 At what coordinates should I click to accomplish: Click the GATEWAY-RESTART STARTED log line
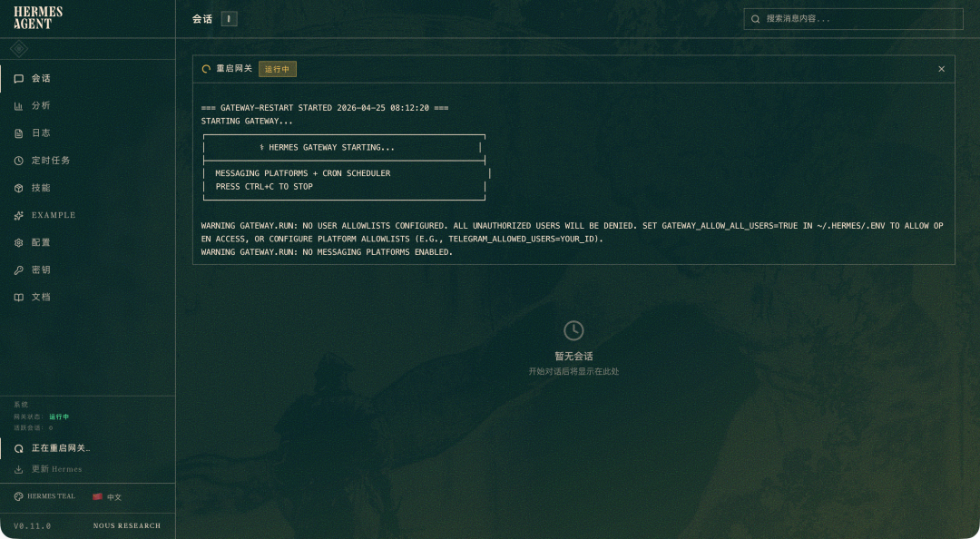coord(325,108)
